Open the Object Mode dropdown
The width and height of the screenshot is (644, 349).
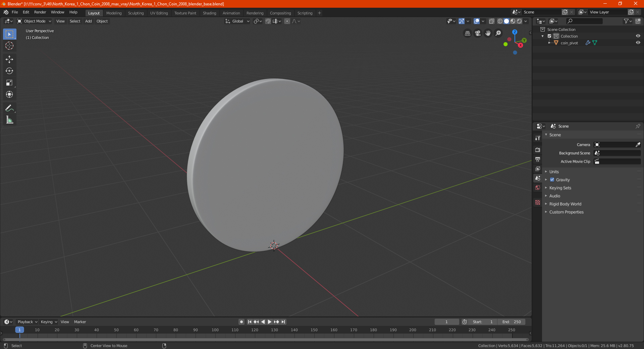(x=34, y=21)
